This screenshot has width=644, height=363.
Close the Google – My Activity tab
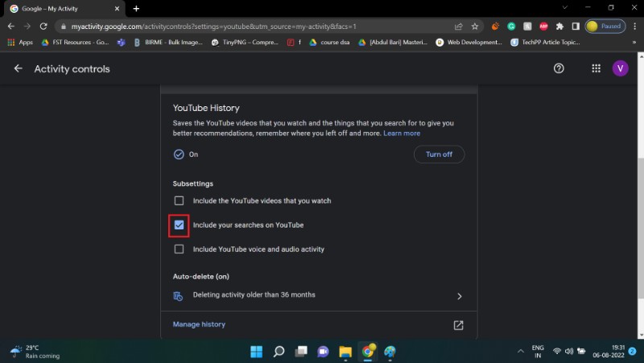click(x=117, y=8)
